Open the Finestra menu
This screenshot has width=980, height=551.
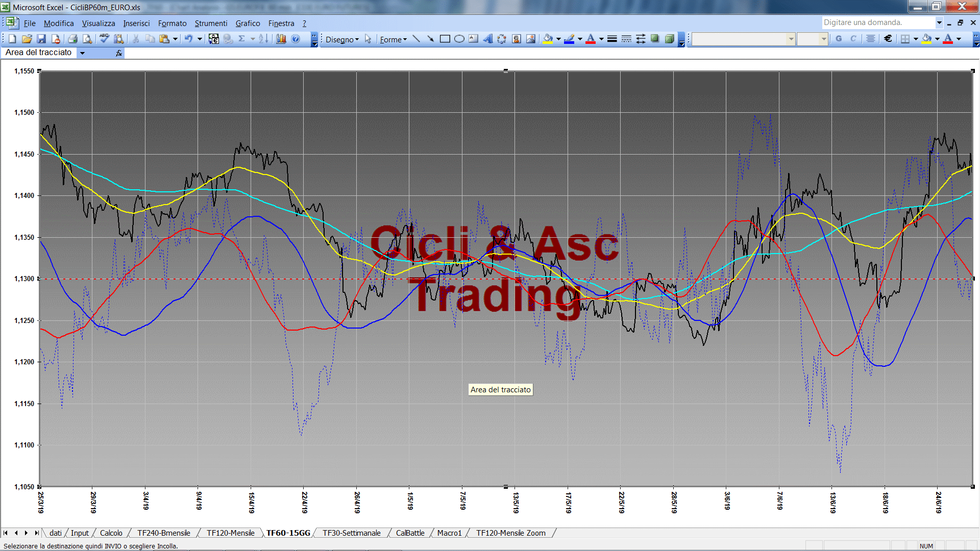pos(281,23)
